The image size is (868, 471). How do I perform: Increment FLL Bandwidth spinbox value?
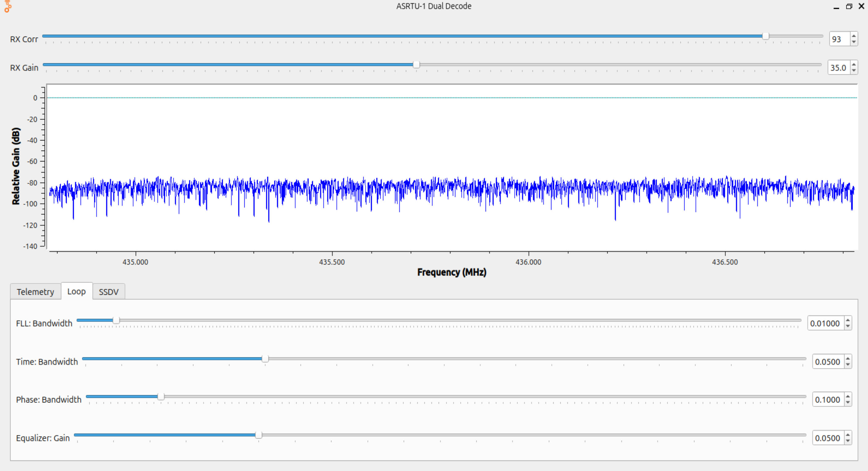[848, 320]
